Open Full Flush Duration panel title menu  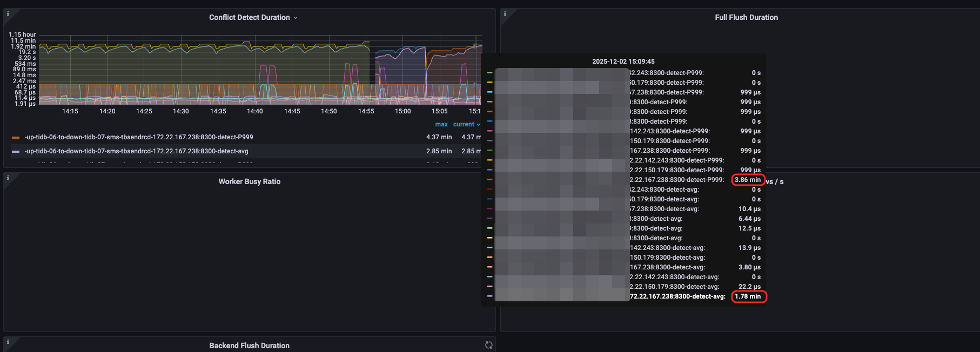746,17
